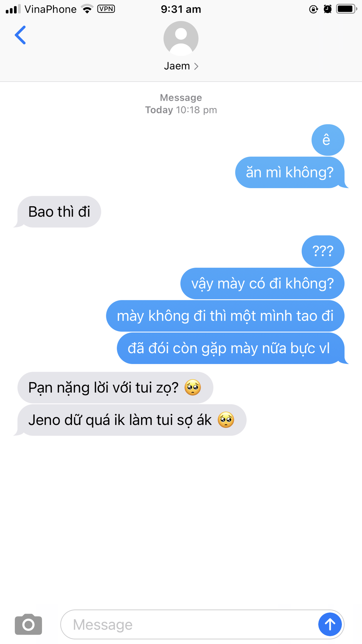Tap the battery icon in status bar
362x644 pixels.
pyautogui.click(x=347, y=9)
